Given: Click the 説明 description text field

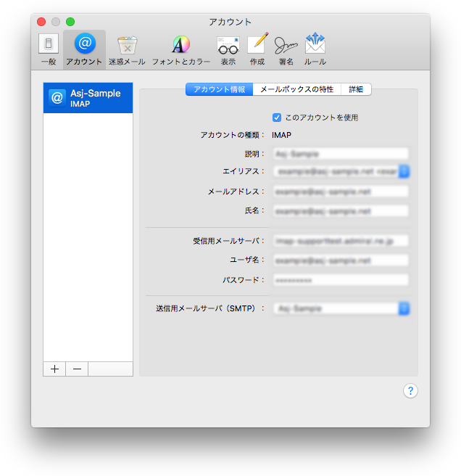Looking at the screenshot, I should click(340, 154).
